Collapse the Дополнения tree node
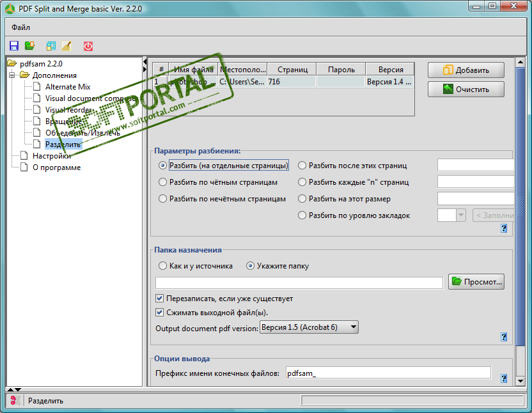Screen dimensions: 532x413 click(12, 75)
